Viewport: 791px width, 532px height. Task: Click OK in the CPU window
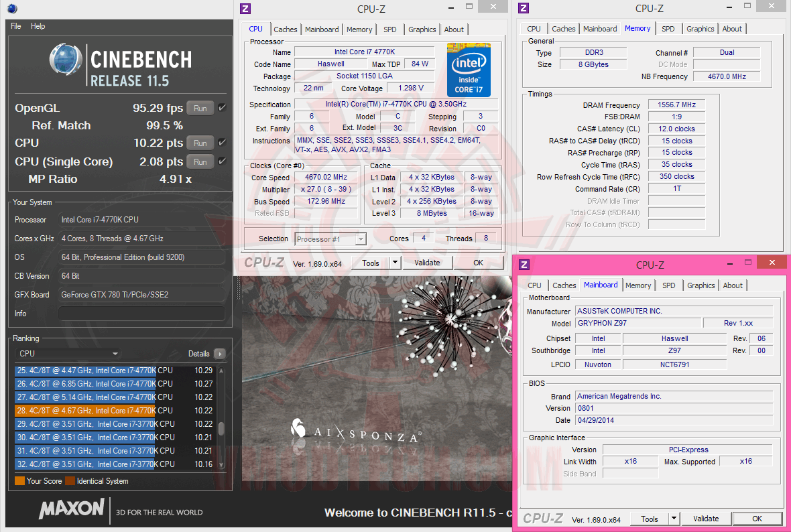click(x=478, y=262)
